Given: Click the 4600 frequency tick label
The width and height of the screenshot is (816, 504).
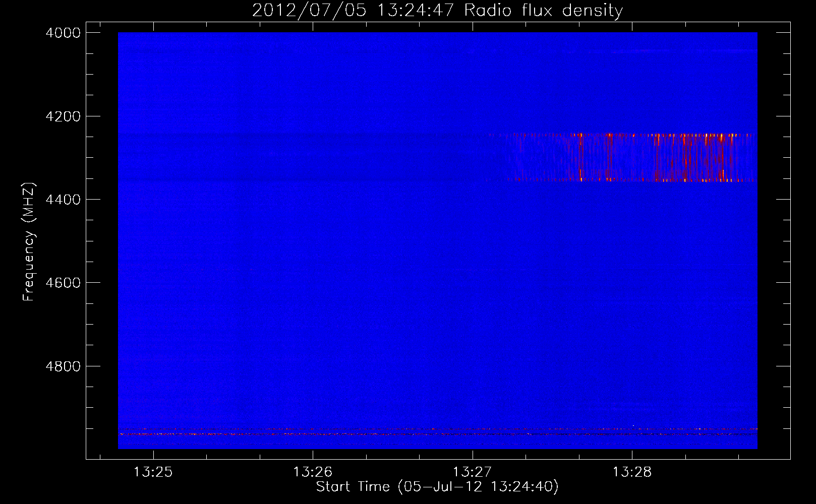Looking at the screenshot, I should tap(63, 283).
